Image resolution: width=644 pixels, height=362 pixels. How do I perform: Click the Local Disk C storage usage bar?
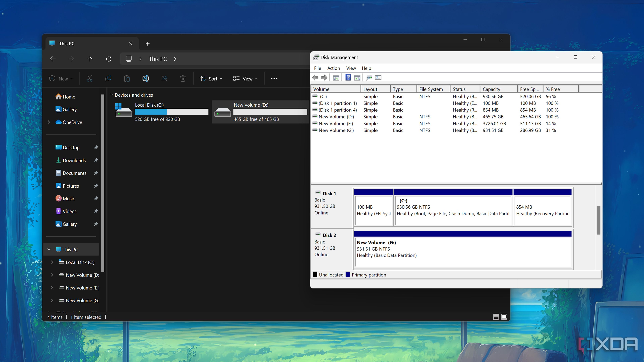pos(172,112)
